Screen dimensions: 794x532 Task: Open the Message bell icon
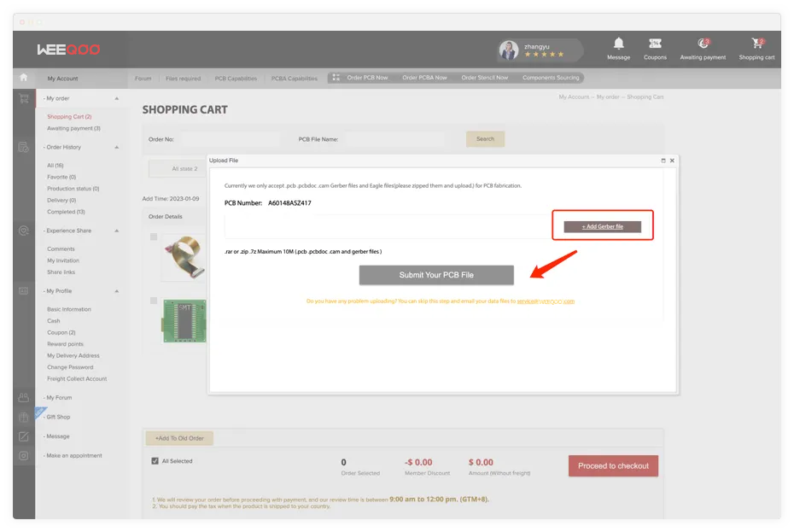(x=618, y=44)
